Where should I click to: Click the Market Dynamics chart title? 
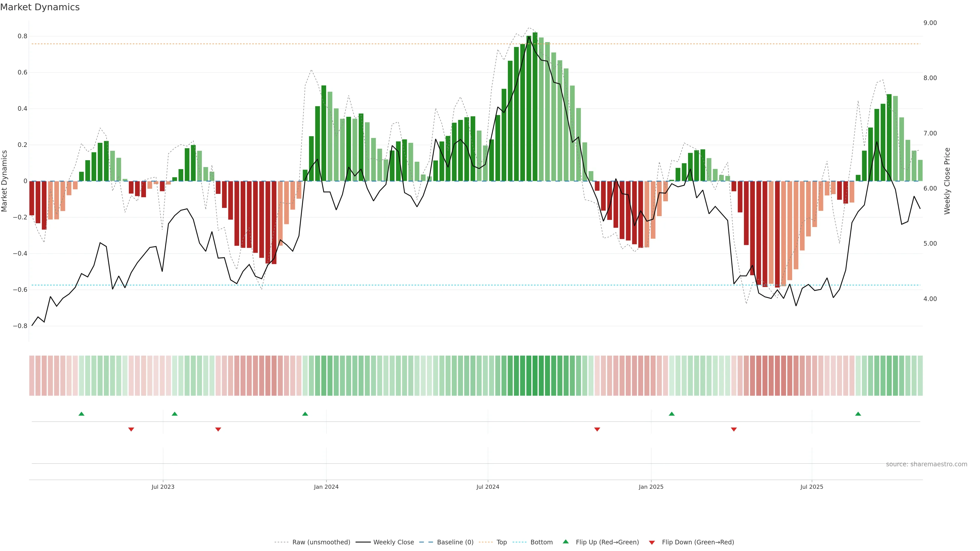[x=40, y=7]
